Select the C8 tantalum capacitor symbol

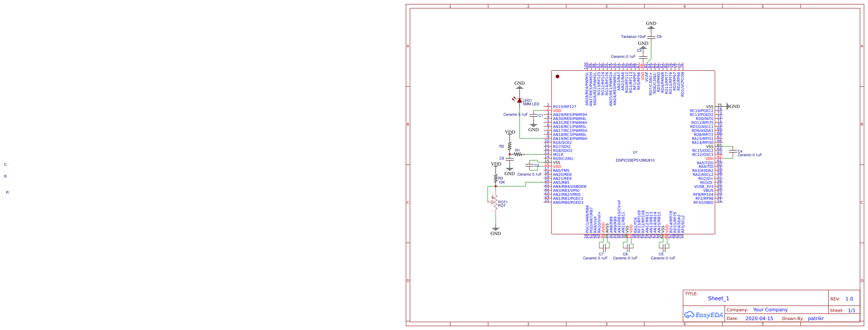(651, 37)
